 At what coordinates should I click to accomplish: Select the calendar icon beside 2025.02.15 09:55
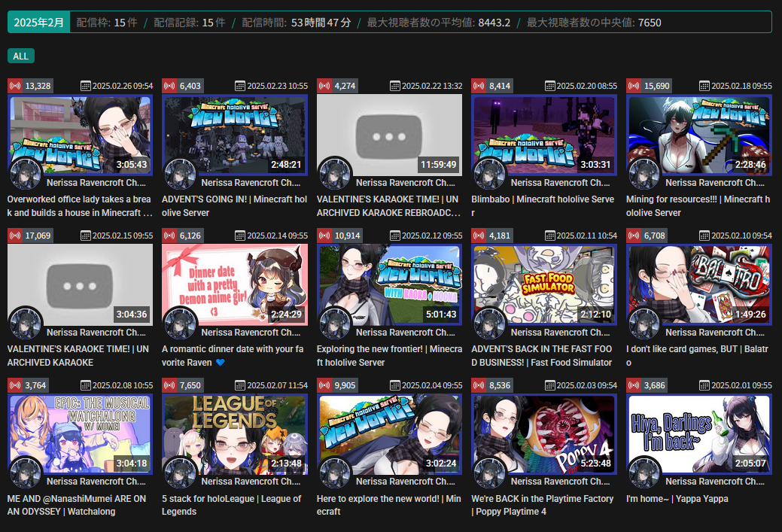tap(85, 236)
